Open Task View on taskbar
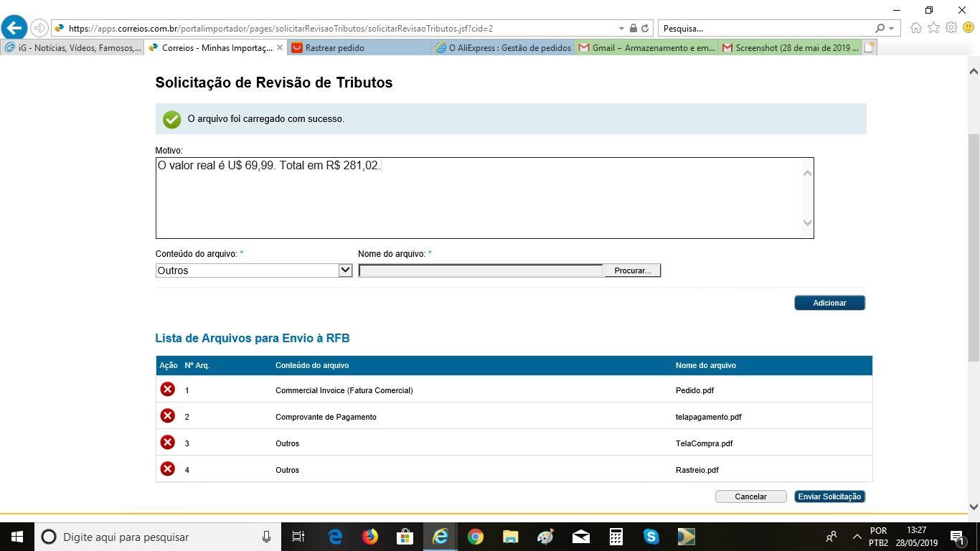Screen dimensions: 980x551 [298, 537]
